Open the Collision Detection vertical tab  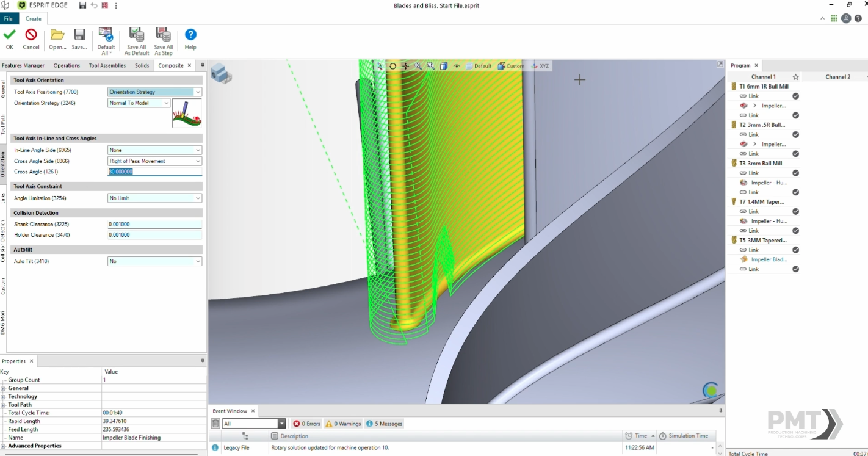click(x=3, y=241)
